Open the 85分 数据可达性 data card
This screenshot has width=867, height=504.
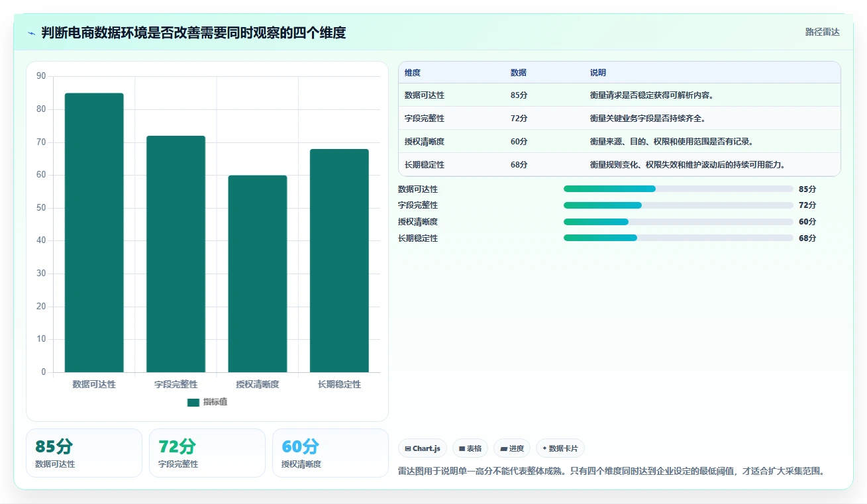coord(84,453)
